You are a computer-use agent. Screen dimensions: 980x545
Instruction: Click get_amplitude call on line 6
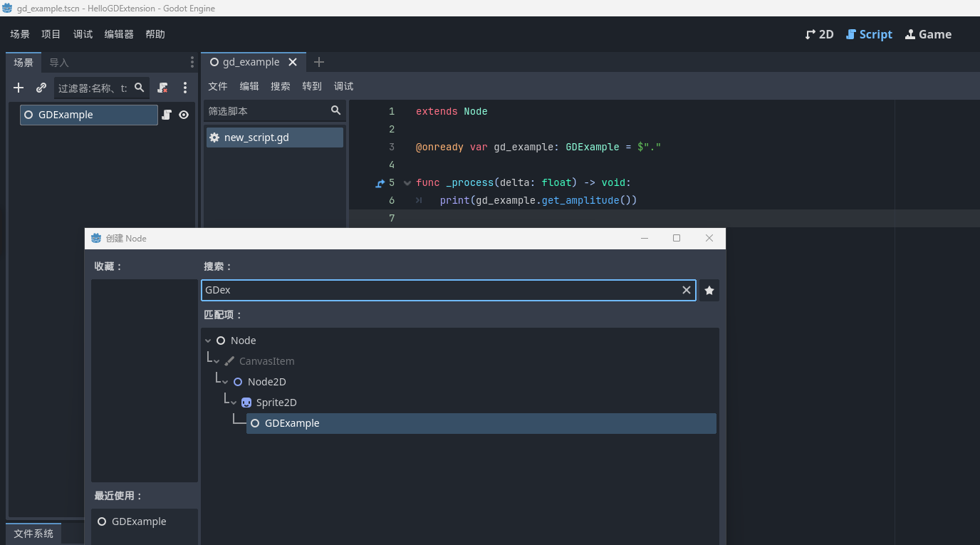click(x=580, y=200)
